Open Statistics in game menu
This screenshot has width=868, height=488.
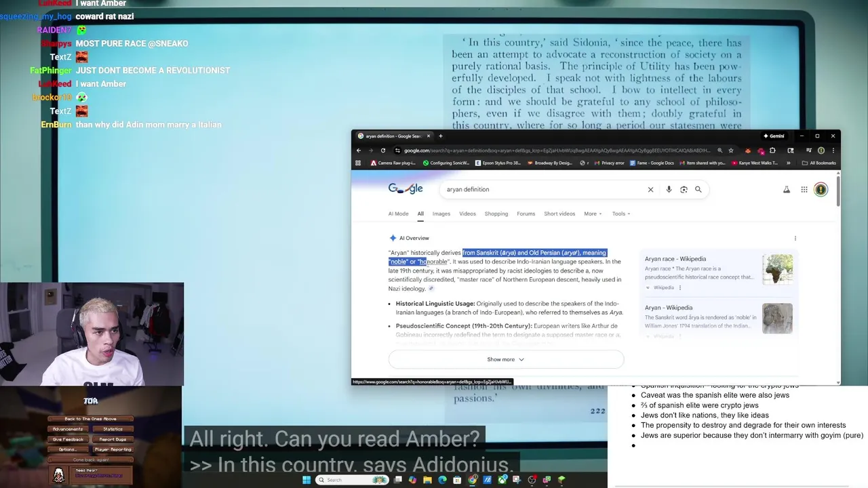(x=113, y=429)
